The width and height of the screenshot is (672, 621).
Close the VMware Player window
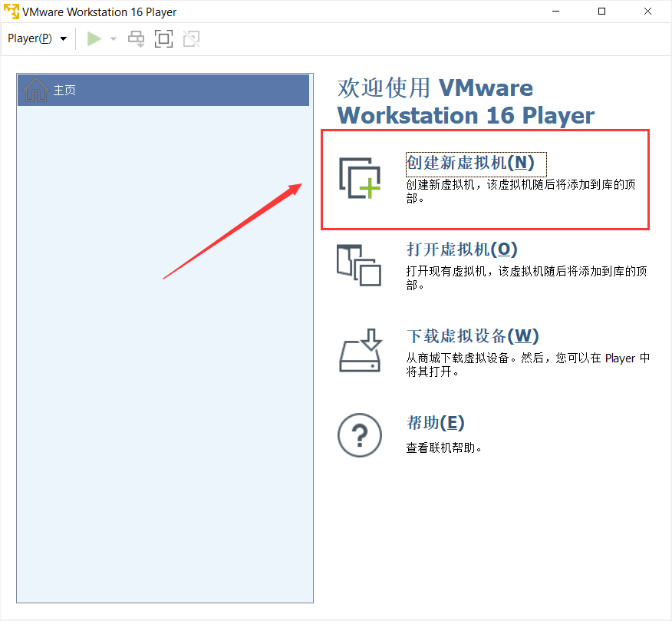pos(647,12)
